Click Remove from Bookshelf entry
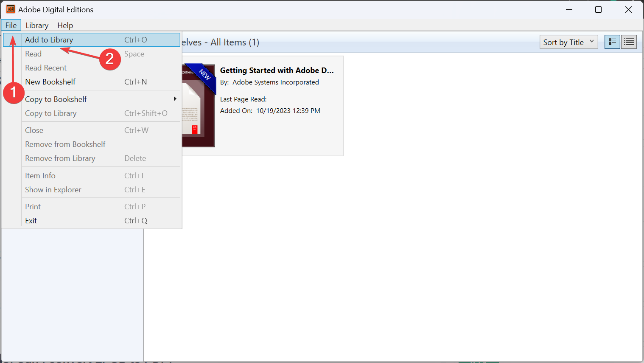This screenshot has height=363, width=644. click(x=92, y=144)
